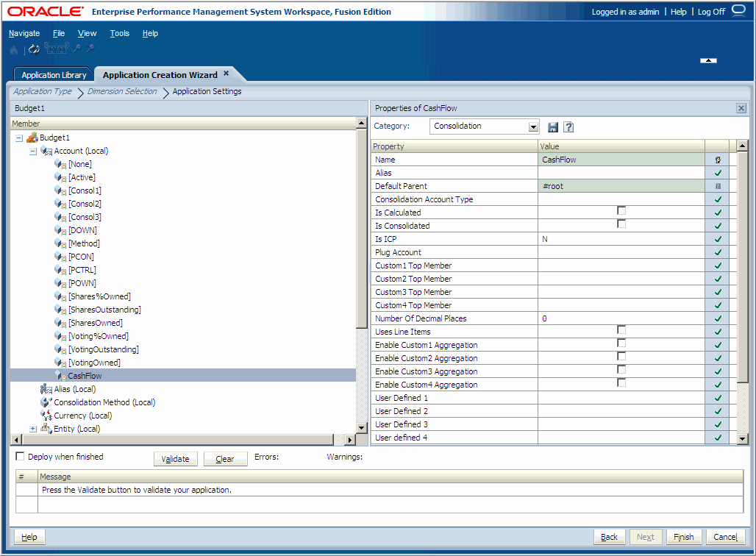
Task: Switch to the Application Library tab
Action: click(53, 74)
